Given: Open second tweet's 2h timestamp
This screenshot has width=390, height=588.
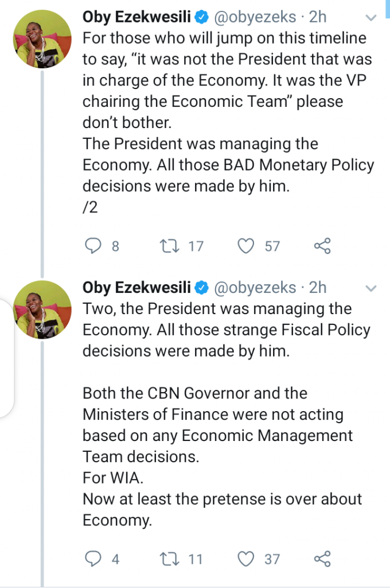Looking at the screenshot, I should point(317,287).
